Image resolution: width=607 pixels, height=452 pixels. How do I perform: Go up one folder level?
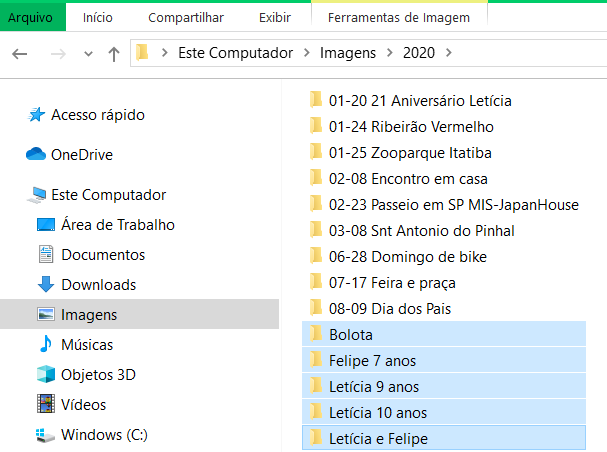[x=113, y=54]
